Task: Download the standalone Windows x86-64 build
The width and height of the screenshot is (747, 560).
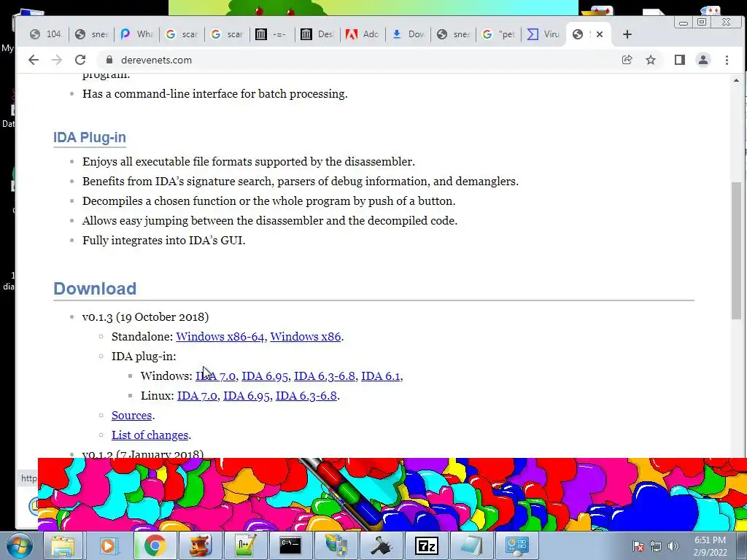Action: [x=220, y=337]
